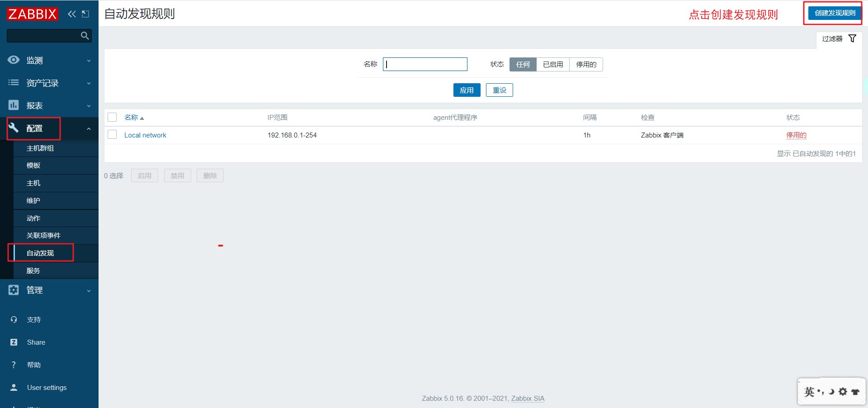
Task: Click the 配置 wrench icon
Action: 14,128
